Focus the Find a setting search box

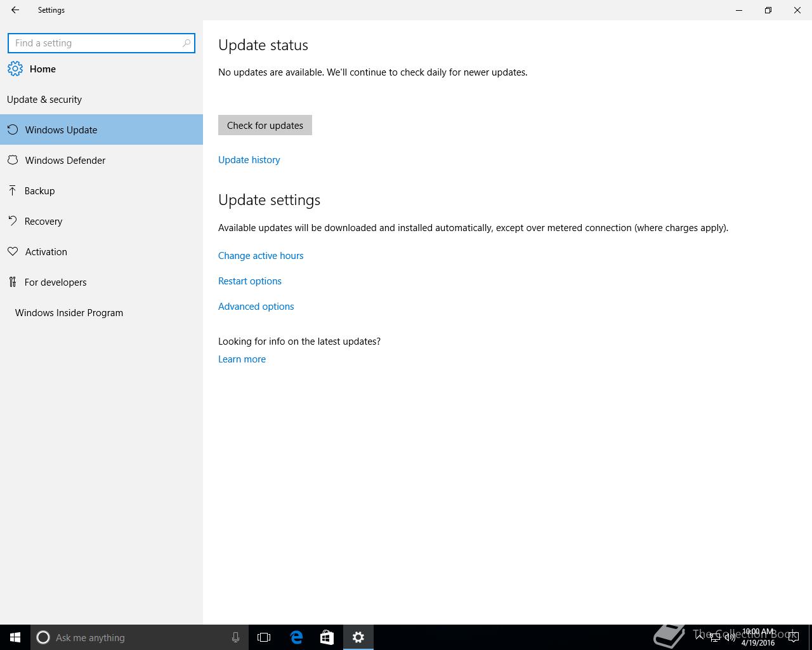coord(101,43)
